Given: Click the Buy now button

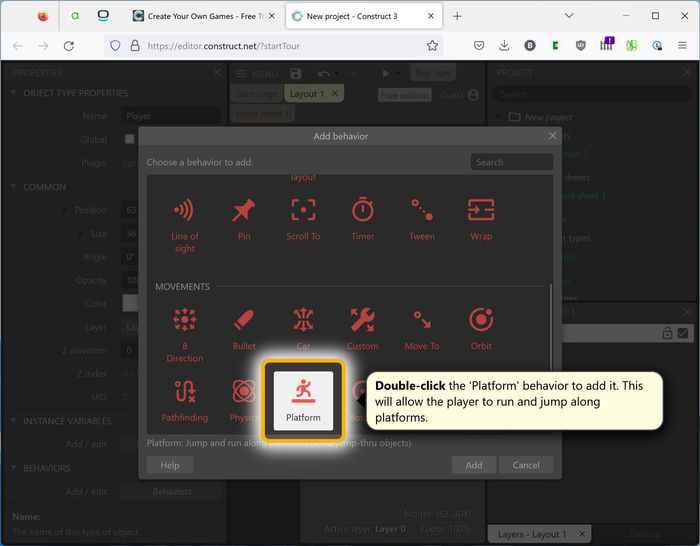Looking at the screenshot, I should (x=433, y=73).
